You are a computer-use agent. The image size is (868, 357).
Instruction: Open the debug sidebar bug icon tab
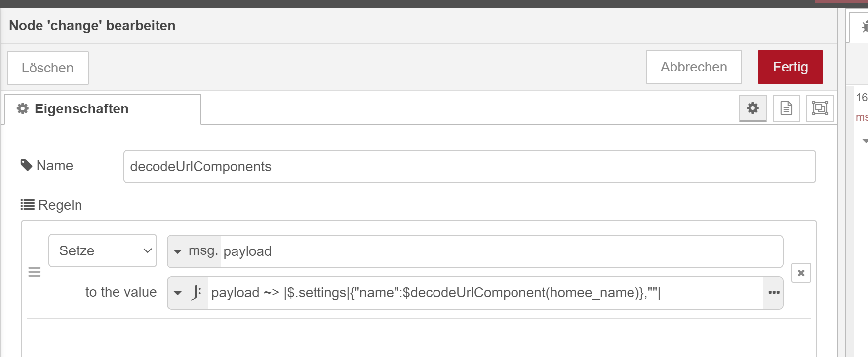863,26
